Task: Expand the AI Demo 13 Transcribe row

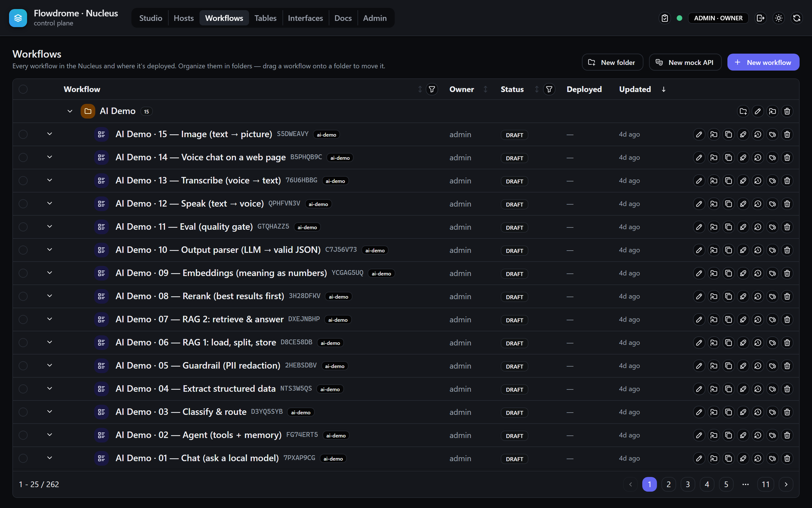Action: pos(50,180)
